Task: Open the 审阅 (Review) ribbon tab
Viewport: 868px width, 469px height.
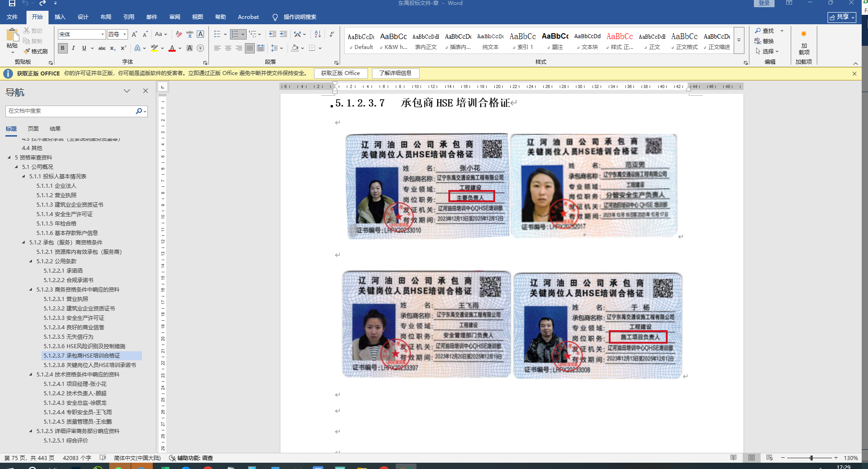Action: (175, 17)
